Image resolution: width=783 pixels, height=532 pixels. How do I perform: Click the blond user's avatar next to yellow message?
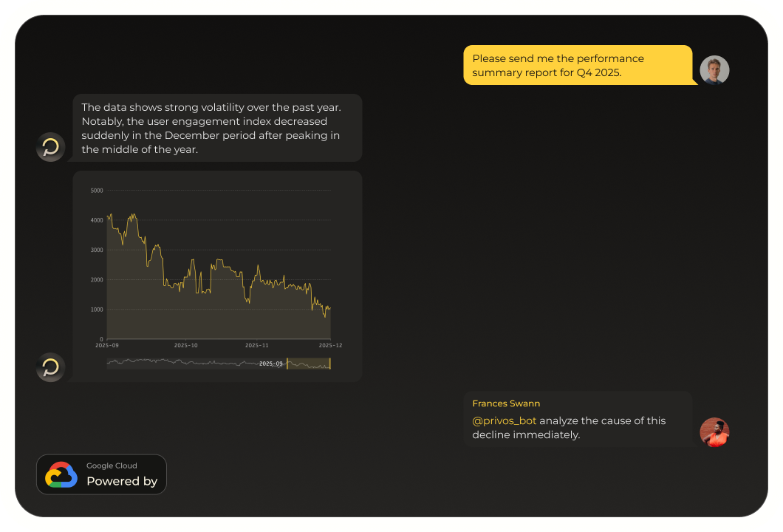[714, 70]
